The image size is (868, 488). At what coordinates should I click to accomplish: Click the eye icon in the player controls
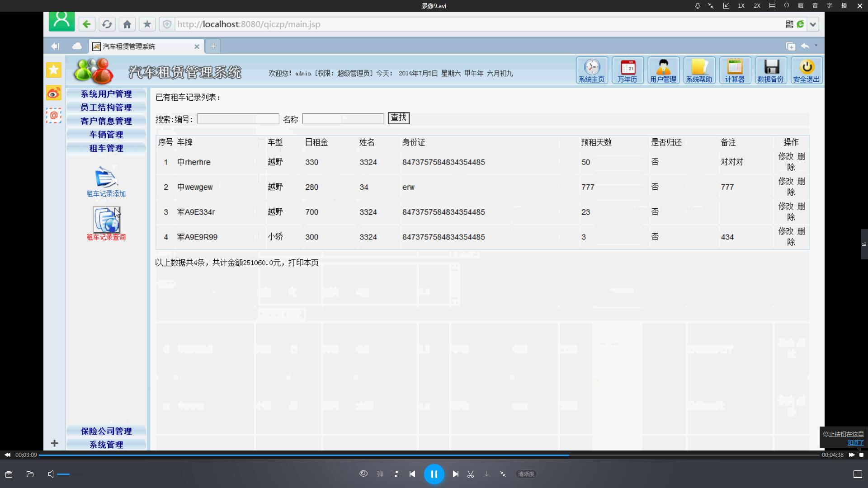pyautogui.click(x=363, y=474)
